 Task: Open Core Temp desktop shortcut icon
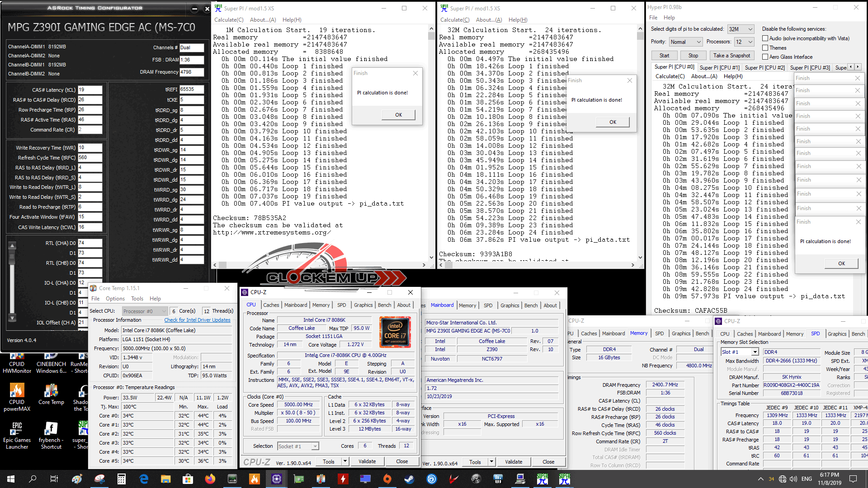coord(51,391)
